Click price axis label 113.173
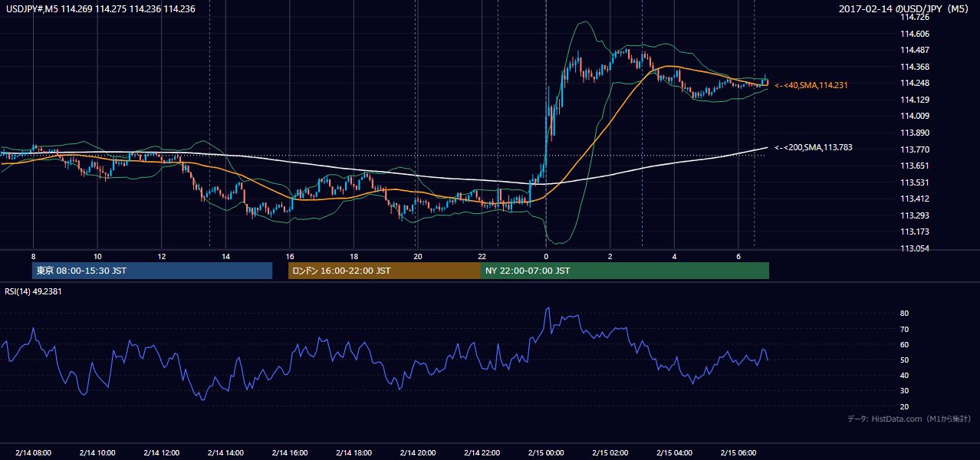The width and height of the screenshot is (980, 460). point(914,232)
